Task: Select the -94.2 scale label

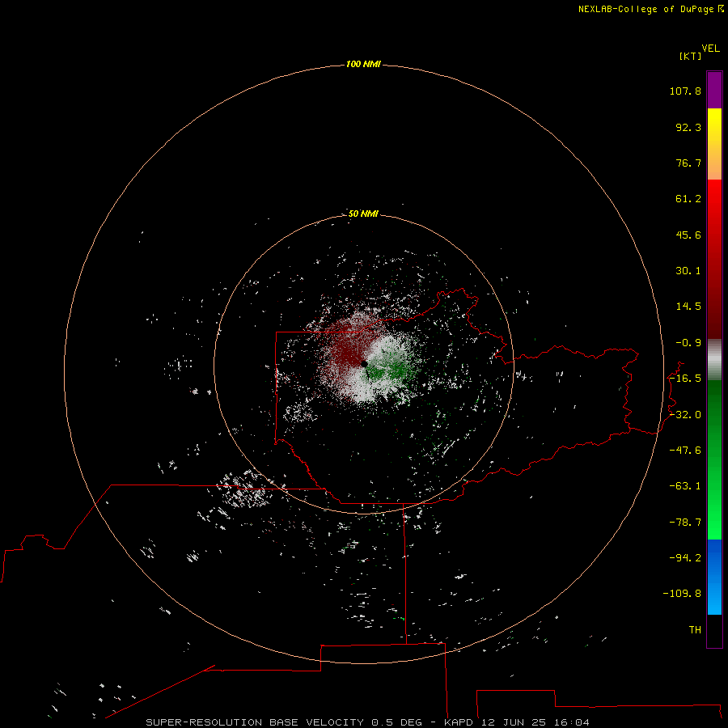Action: [685, 557]
